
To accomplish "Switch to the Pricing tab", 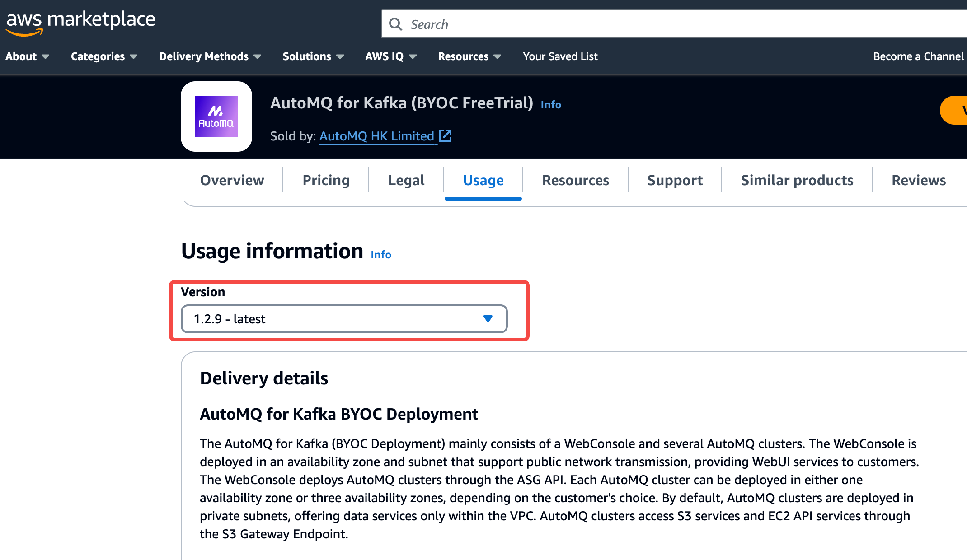I will point(326,180).
